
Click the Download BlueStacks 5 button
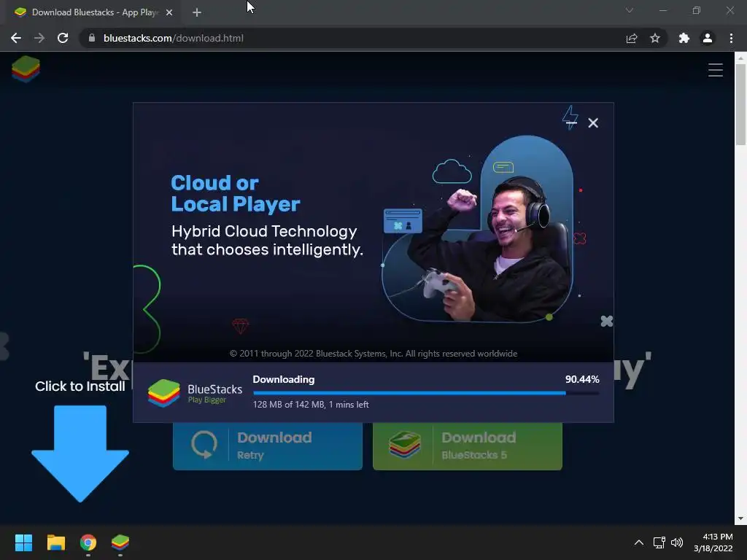468,446
